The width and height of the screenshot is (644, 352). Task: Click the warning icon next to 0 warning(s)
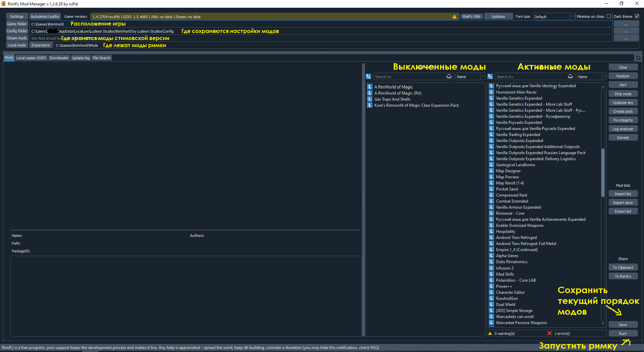[490, 333]
